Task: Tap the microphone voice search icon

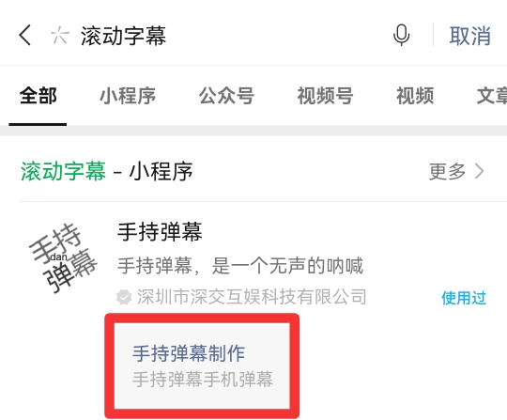Action: [401, 35]
